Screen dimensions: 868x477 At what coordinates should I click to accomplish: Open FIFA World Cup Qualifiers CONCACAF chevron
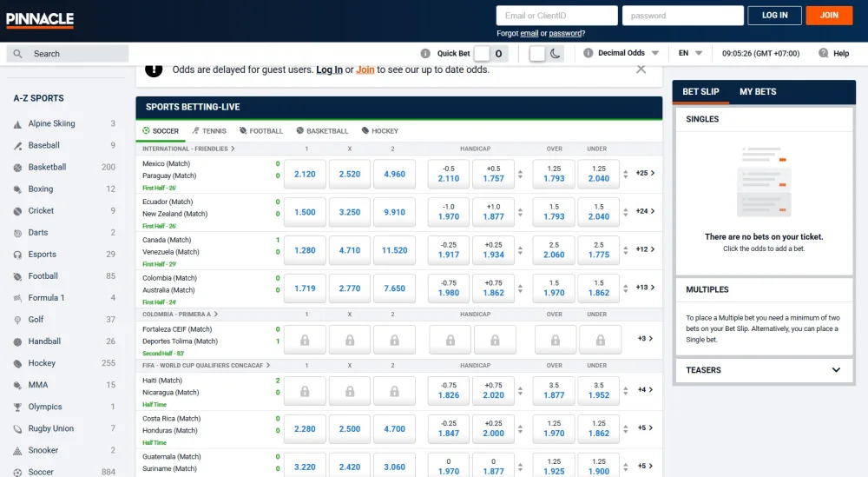pyautogui.click(x=268, y=365)
